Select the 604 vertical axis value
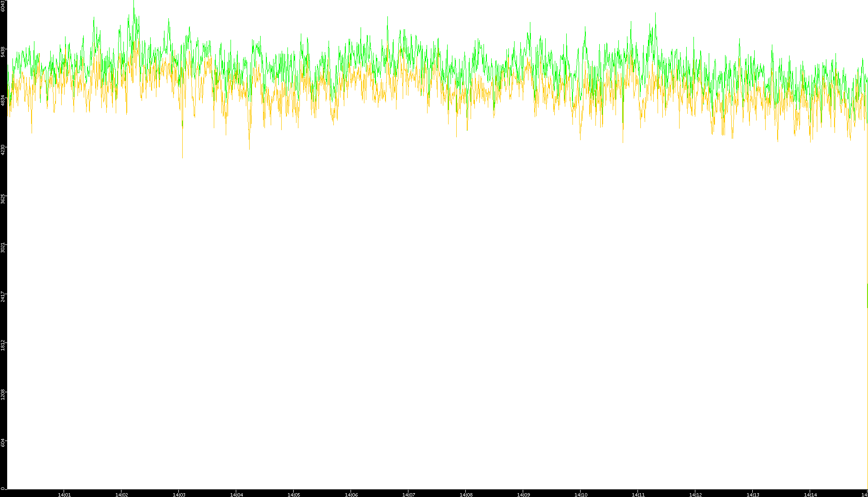Image resolution: width=868 pixels, height=497 pixels. pyautogui.click(x=3, y=443)
